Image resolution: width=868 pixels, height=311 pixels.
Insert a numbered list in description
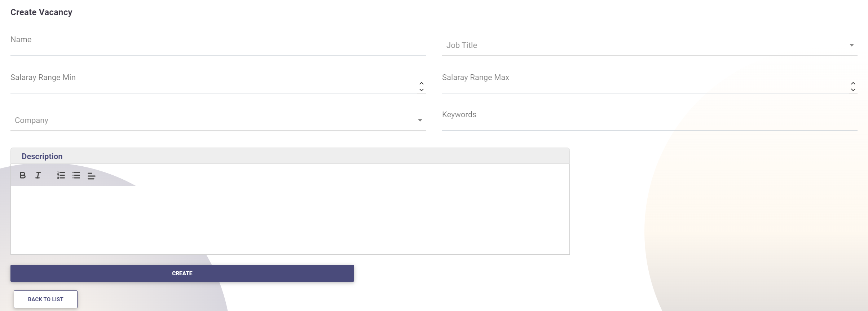[x=61, y=175]
